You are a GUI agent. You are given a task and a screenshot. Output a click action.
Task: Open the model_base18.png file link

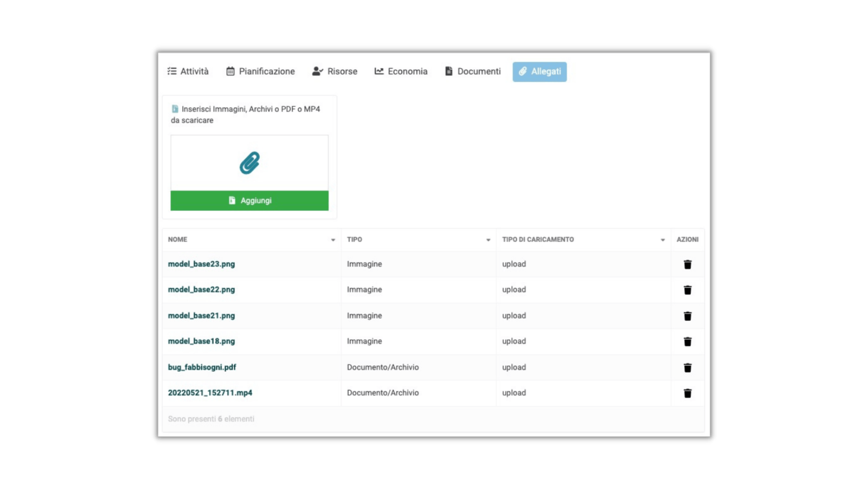(201, 341)
